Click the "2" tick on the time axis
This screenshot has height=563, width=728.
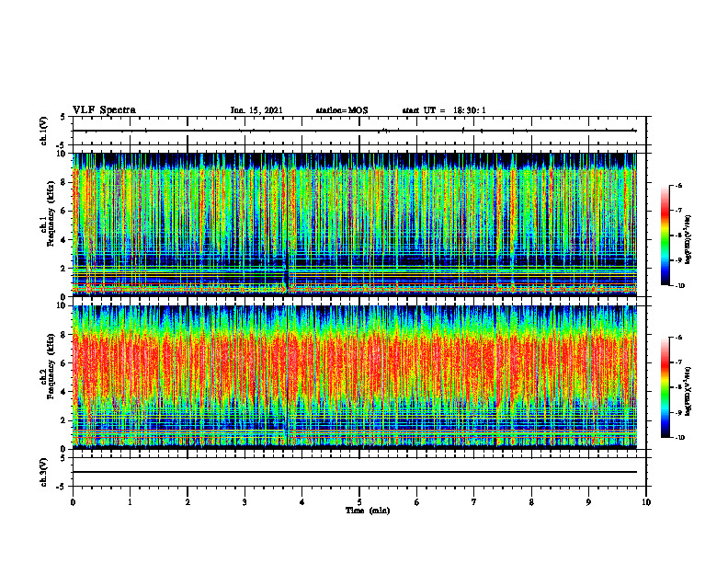tap(188, 502)
